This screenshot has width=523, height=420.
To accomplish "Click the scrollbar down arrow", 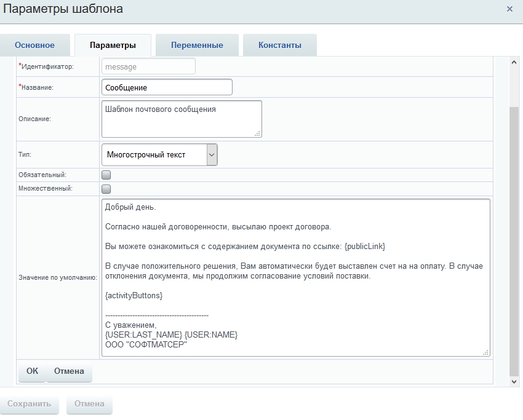I will pyautogui.click(x=515, y=382).
